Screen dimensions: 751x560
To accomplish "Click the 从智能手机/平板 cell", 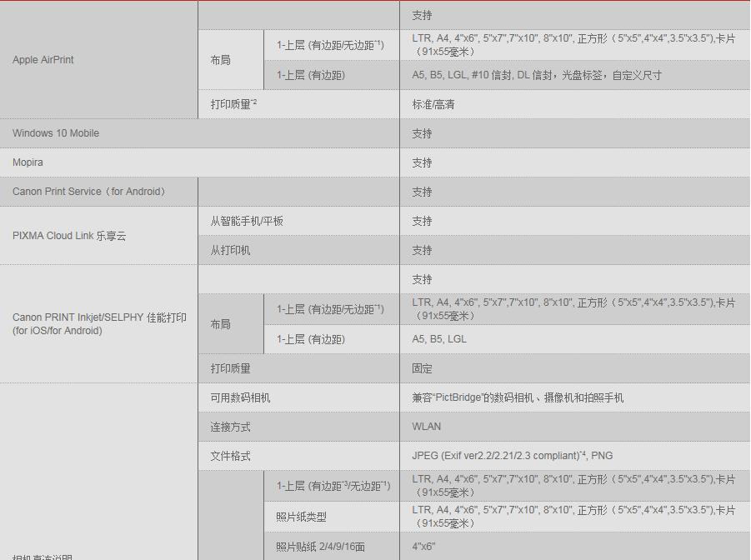I will click(247, 221).
